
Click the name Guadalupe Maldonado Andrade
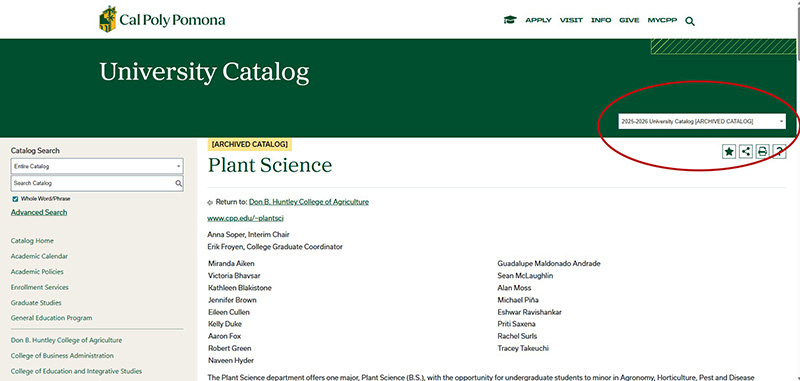[549, 264]
